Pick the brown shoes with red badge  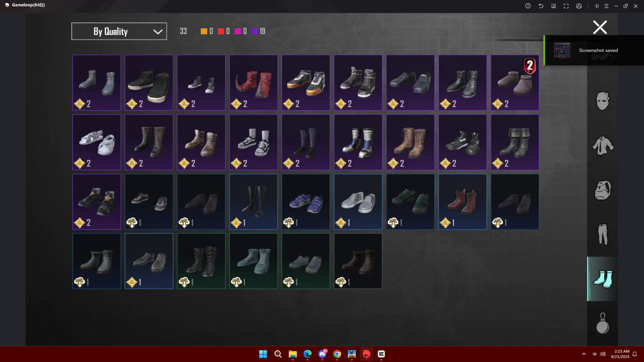[x=515, y=82]
